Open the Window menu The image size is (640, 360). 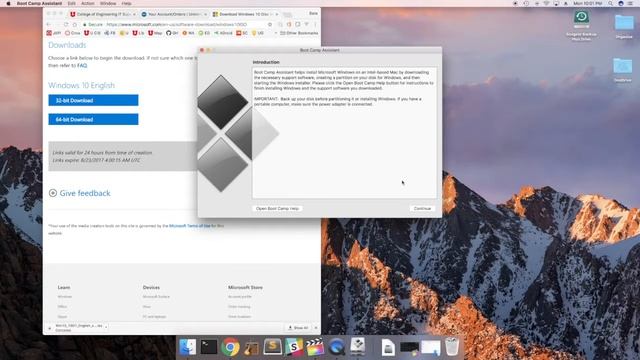click(108, 3)
